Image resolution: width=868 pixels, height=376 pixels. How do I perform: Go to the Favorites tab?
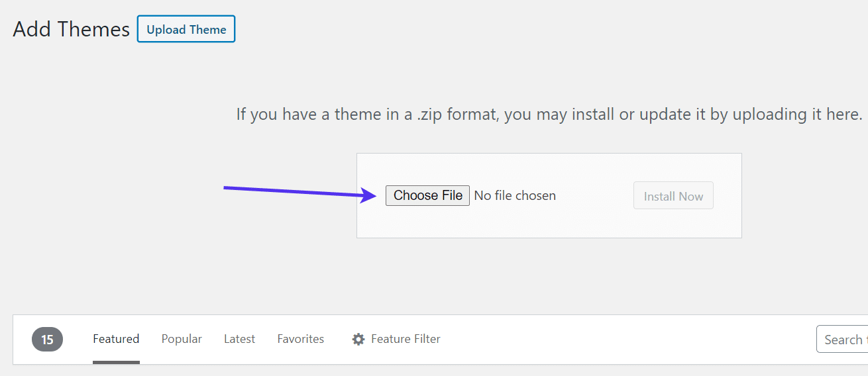point(301,339)
